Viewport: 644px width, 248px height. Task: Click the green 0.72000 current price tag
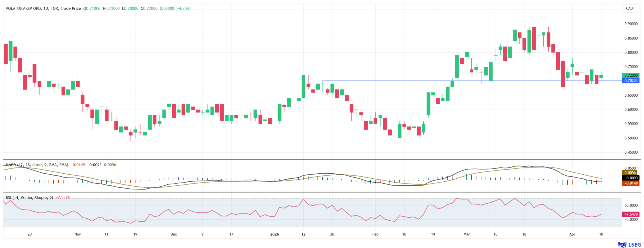pos(631,75)
